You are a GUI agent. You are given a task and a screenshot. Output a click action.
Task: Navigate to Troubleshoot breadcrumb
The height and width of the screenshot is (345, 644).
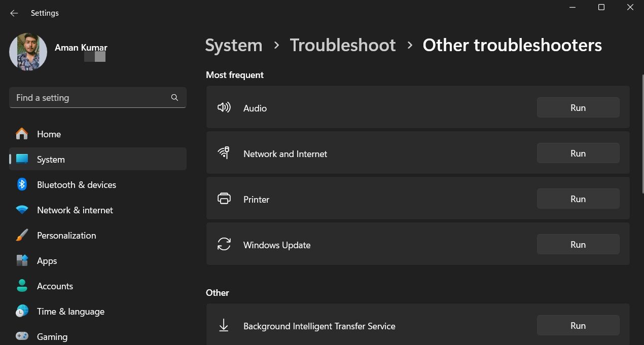[x=342, y=45]
